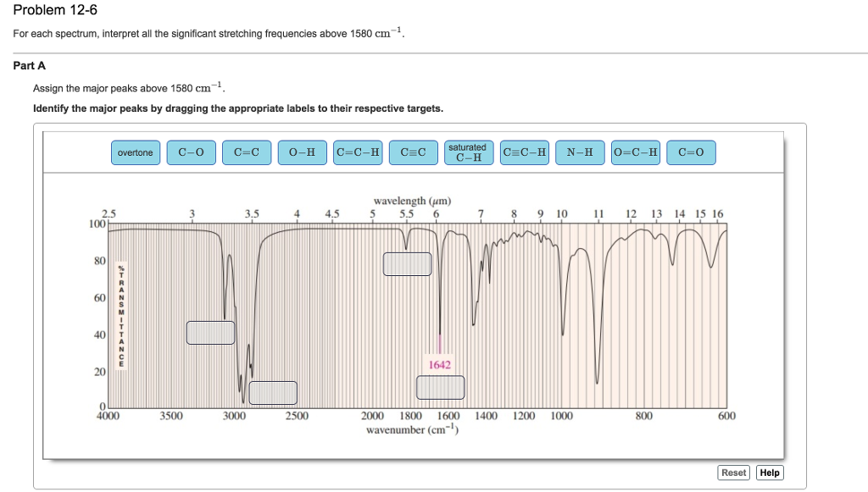Click the Reset button
The image size is (868, 492).
click(x=733, y=473)
